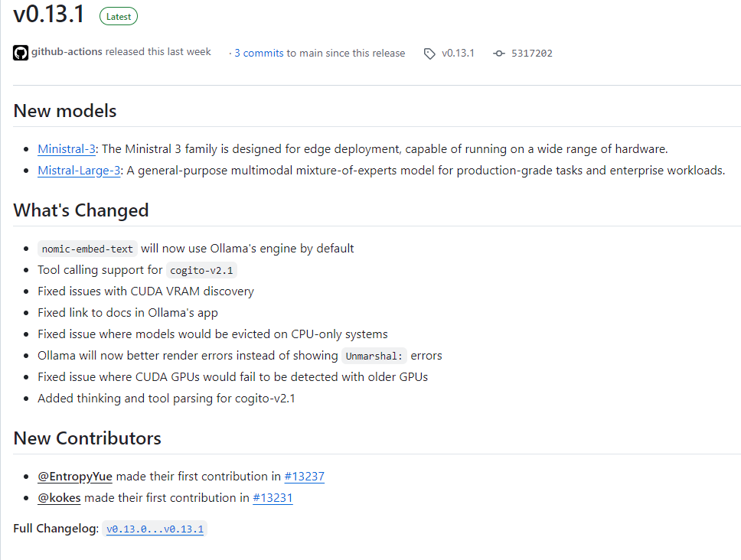The image size is (741, 560).
Task: Open commit hash 5317202
Action: coord(532,54)
